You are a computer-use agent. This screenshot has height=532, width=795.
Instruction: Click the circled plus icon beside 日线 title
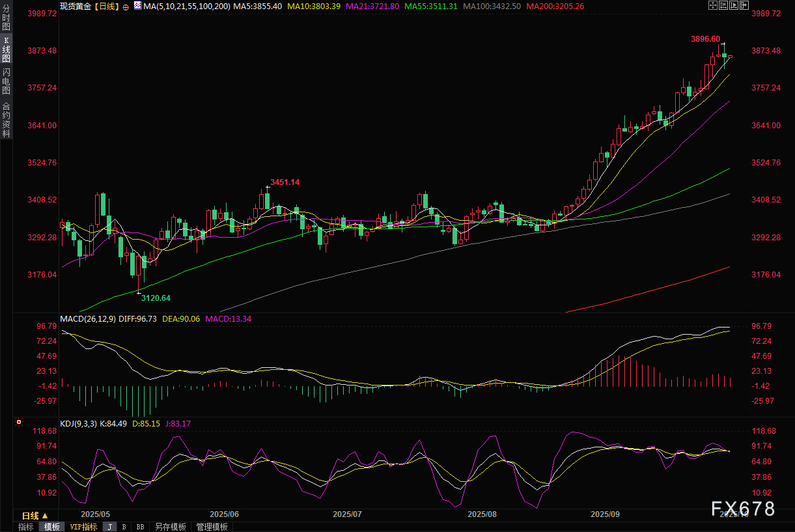tap(126, 7)
